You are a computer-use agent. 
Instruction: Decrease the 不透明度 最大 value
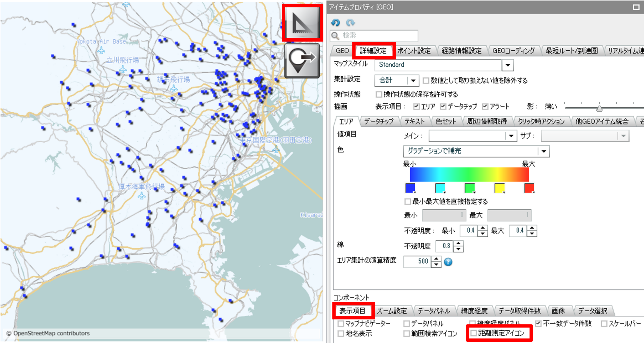coord(532,234)
